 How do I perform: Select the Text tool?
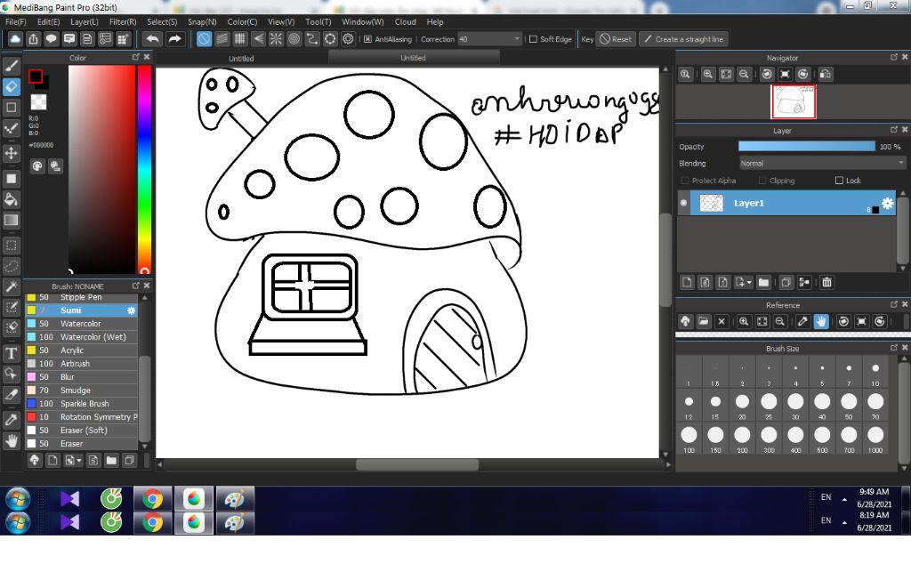[11, 353]
